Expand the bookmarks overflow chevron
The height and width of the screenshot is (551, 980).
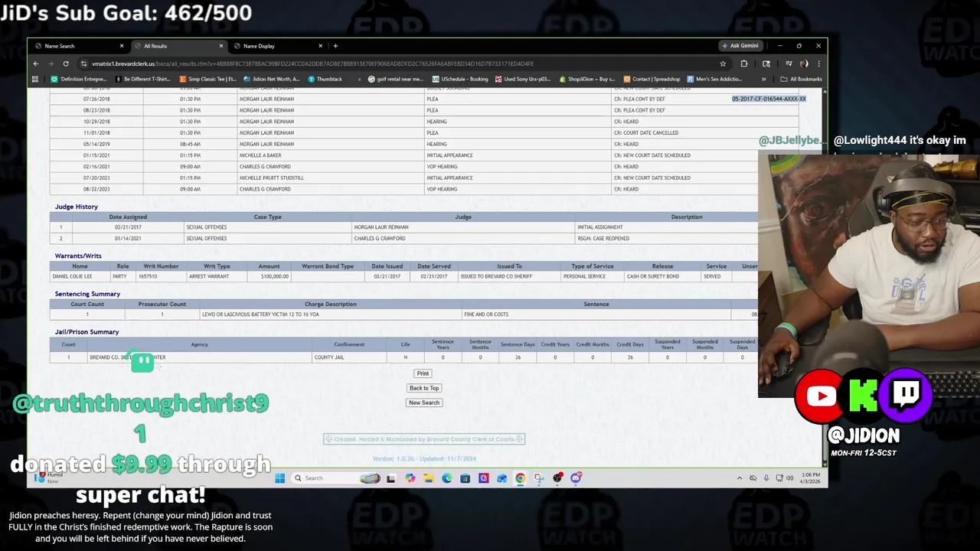click(x=763, y=79)
